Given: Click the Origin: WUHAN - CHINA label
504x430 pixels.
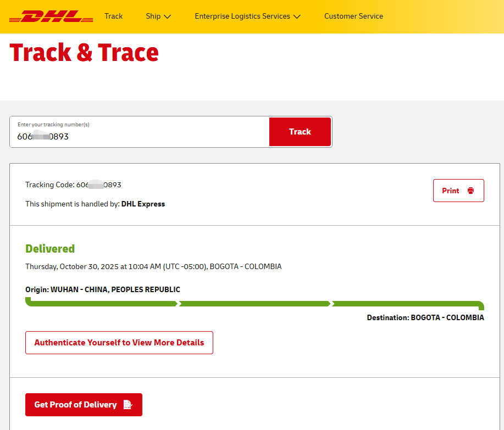Looking at the screenshot, I should pyautogui.click(x=103, y=289).
